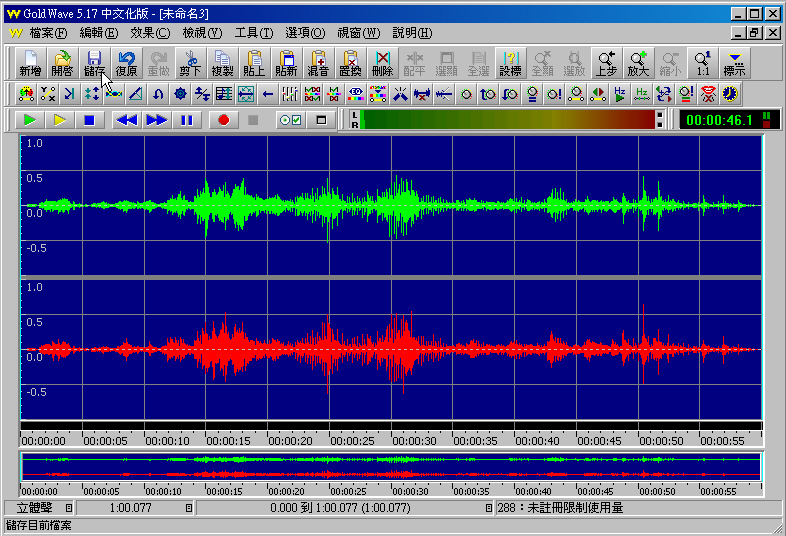Open the selection range status dropdown
This screenshot has height=536, width=786.
(x=489, y=508)
